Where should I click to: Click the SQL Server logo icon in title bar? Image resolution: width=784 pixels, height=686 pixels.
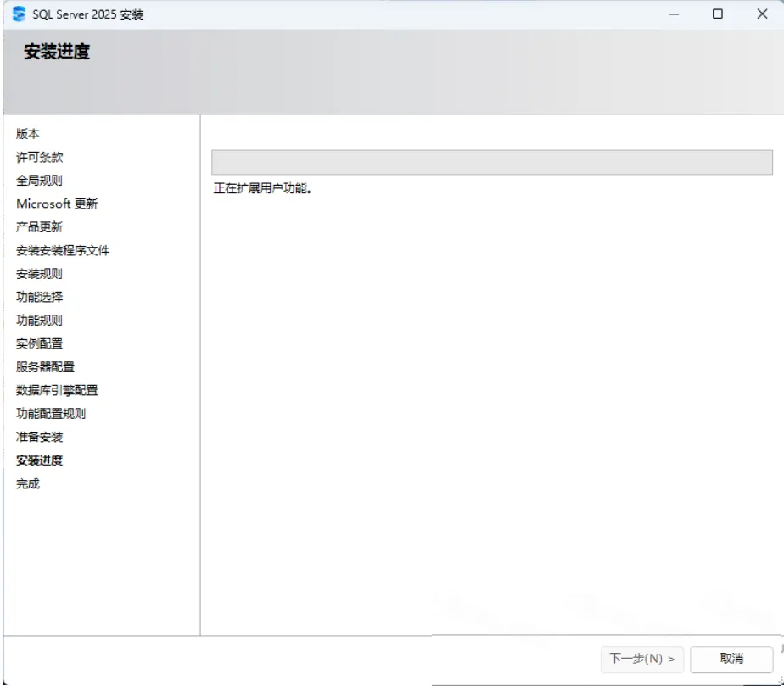click(19, 14)
